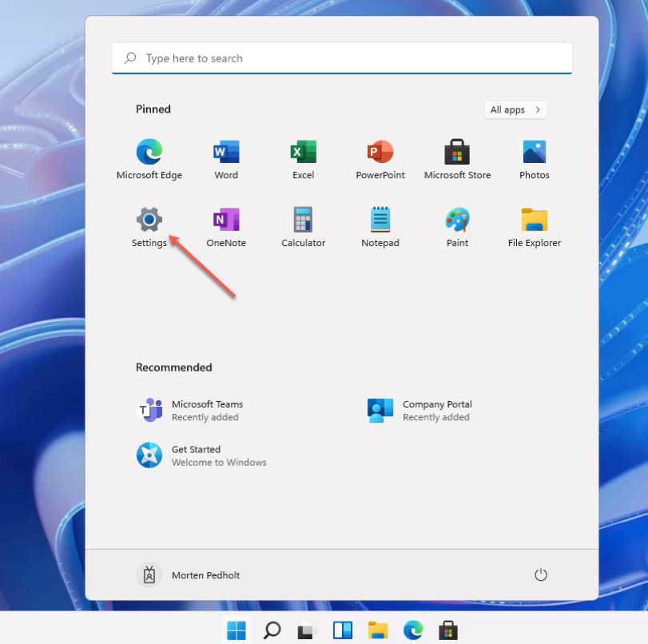
Task: Open Morten Pedholt account menu
Action: [x=189, y=575]
